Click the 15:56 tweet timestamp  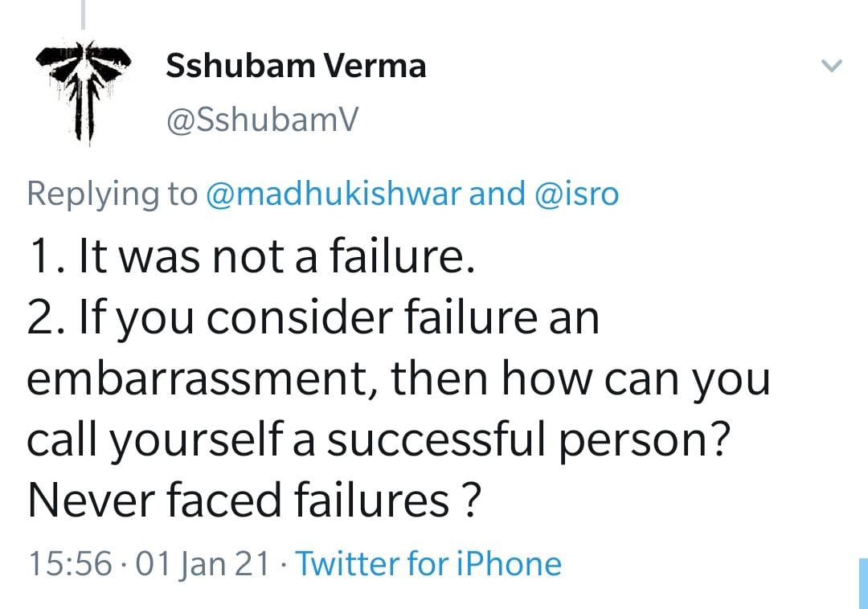pyautogui.click(x=69, y=563)
